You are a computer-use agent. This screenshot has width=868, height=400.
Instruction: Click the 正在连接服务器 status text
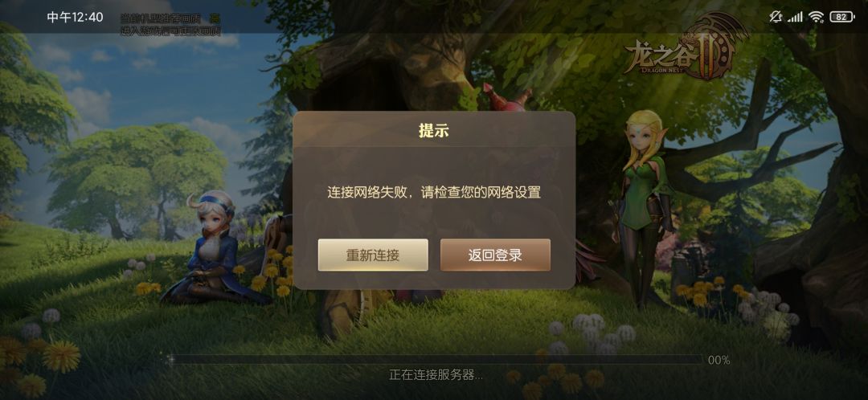[436, 375]
